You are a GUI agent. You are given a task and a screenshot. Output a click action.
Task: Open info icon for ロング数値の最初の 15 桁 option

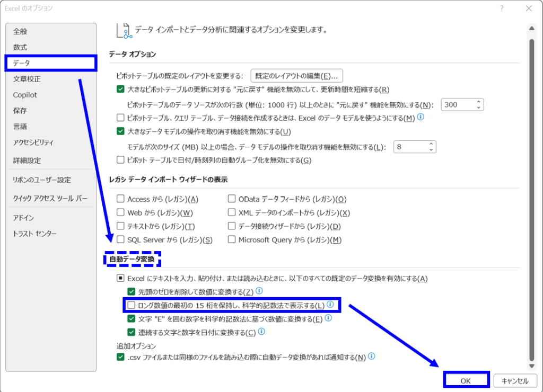(330, 305)
